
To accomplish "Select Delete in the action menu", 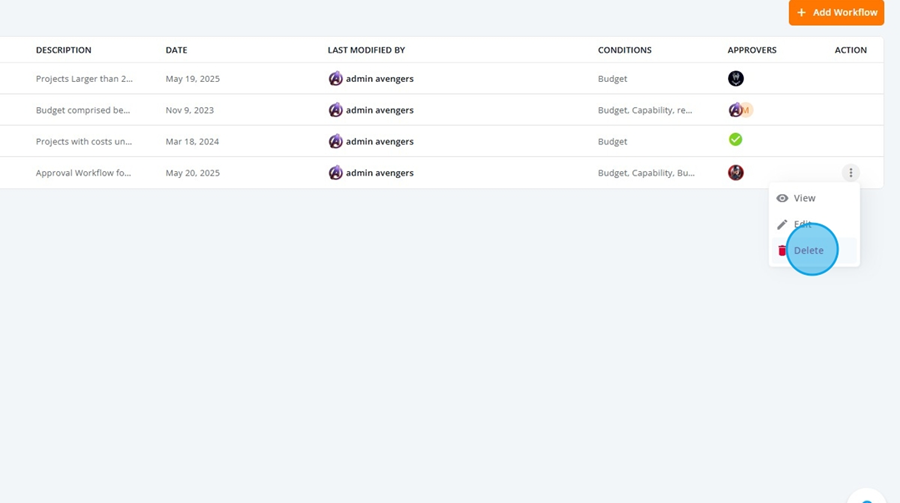I will [814, 250].
